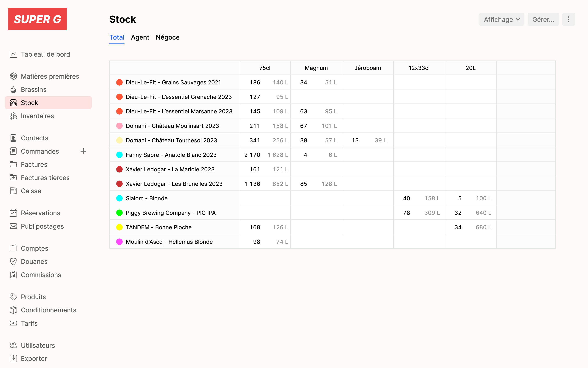
Task: Click Magnum quantity 85 for Les Brunelles
Action: click(x=303, y=184)
